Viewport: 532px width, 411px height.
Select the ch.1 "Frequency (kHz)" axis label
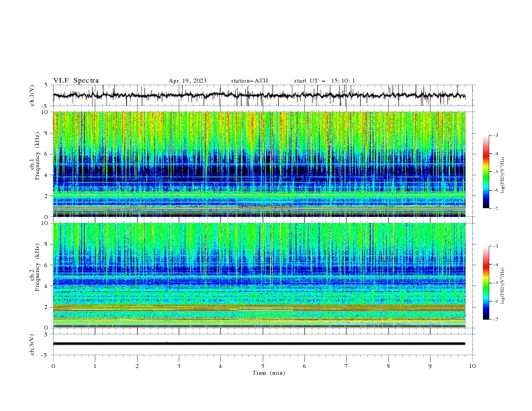pyautogui.click(x=38, y=154)
